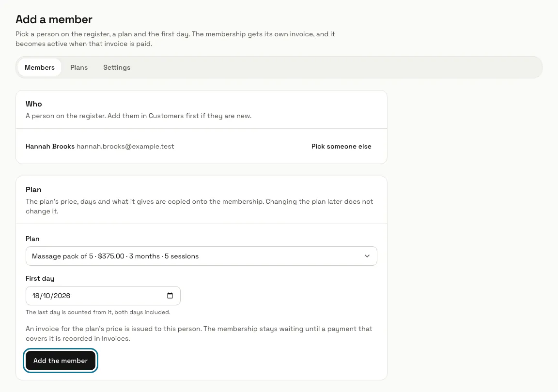Viewport: 558px width, 392px height.
Task: Go to the Settings tab
Action: pyautogui.click(x=117, y=67)
